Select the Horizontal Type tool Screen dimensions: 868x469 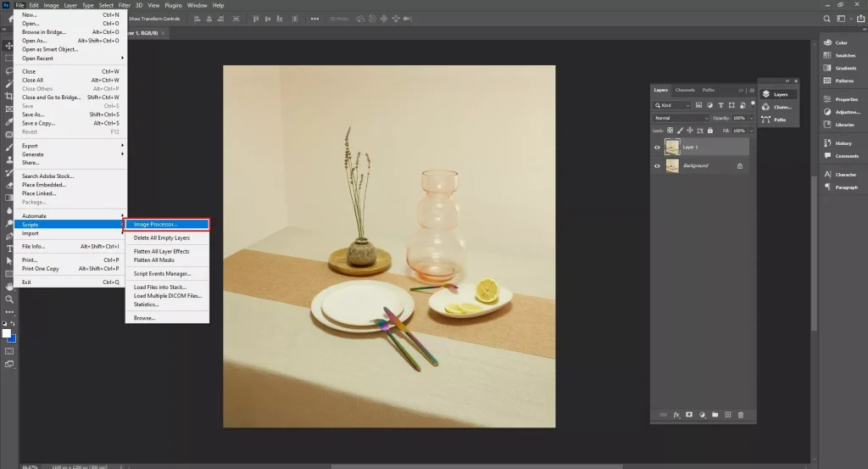(x=8, y=248)
